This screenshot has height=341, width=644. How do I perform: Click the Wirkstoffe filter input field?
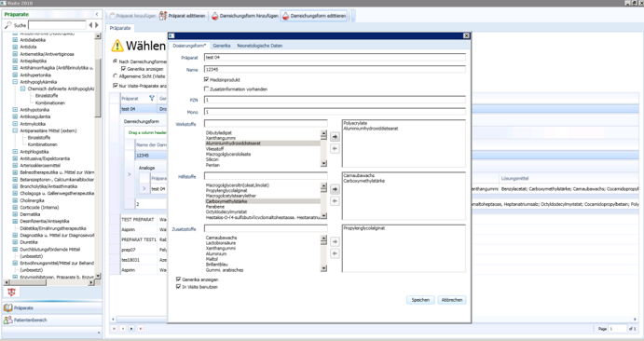pos(266,124)
